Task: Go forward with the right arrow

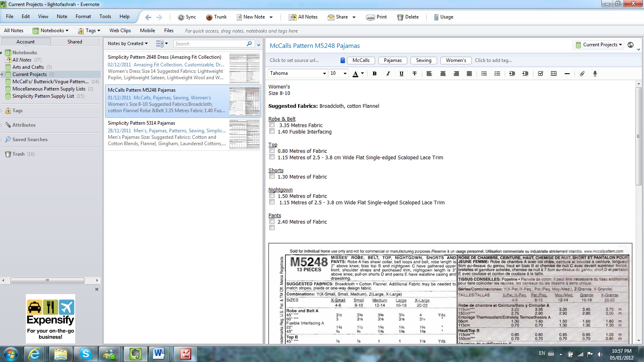Action: (x=159, y=17)
